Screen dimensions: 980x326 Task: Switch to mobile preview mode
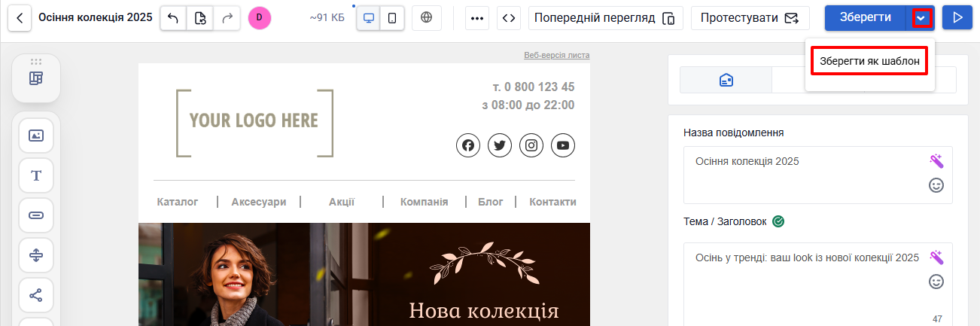coord(392,18)
